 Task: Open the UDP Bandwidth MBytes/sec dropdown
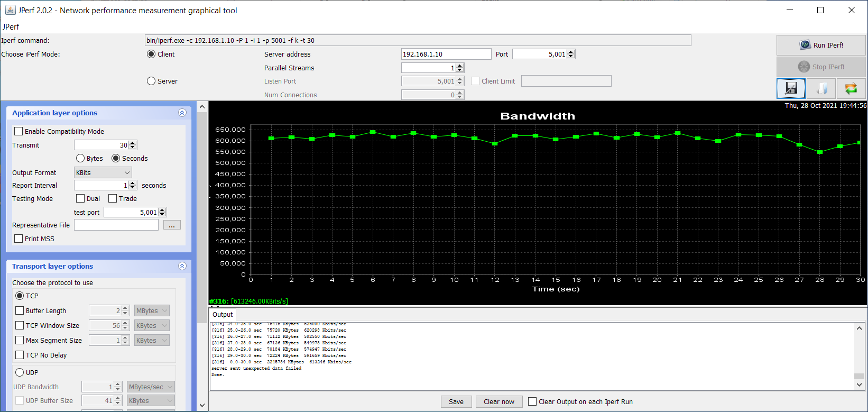pyautogui.click(x=151, y=387)
